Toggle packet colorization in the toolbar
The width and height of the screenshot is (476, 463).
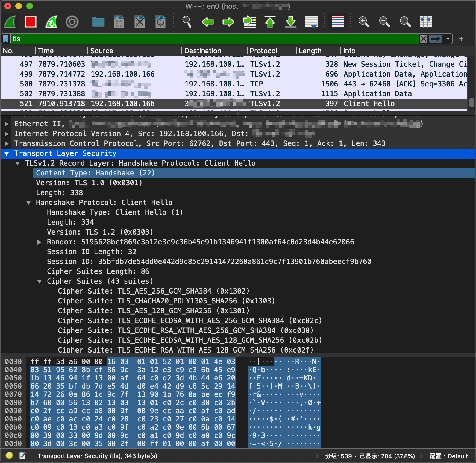(337, 22)
